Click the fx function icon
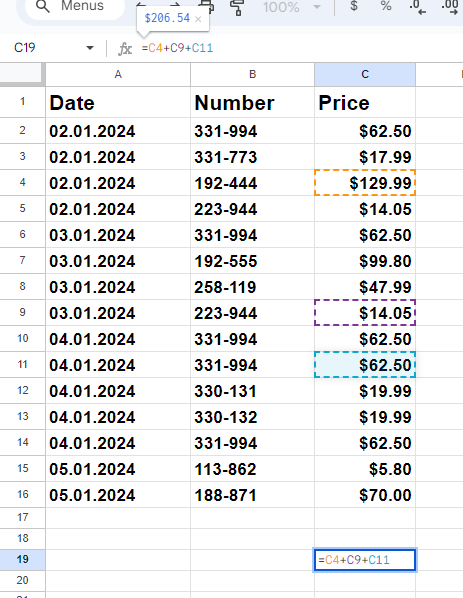 point(125,49)
